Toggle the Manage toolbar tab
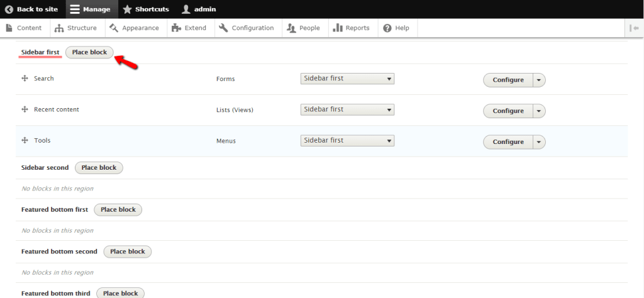644x298 pixels. coord(91,9)
